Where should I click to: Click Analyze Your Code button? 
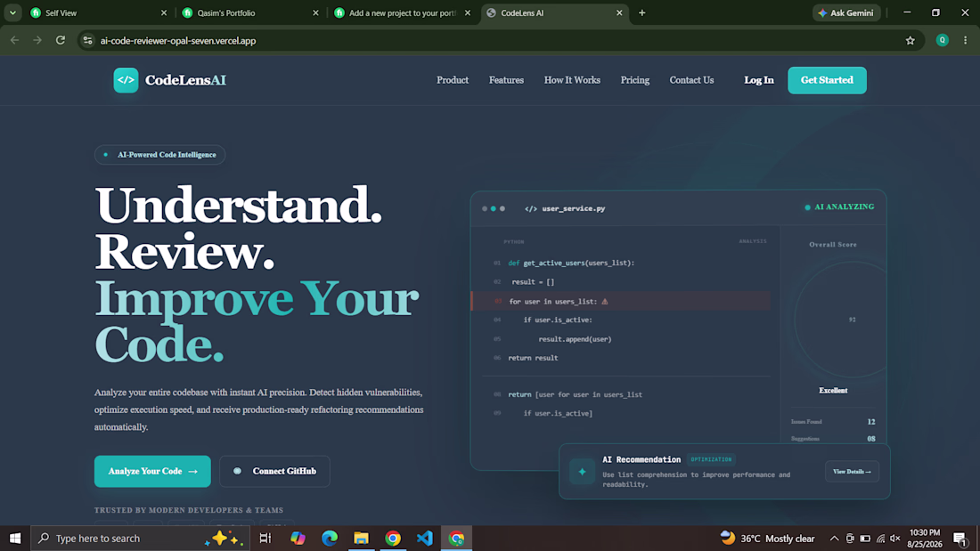pos(152,471)
